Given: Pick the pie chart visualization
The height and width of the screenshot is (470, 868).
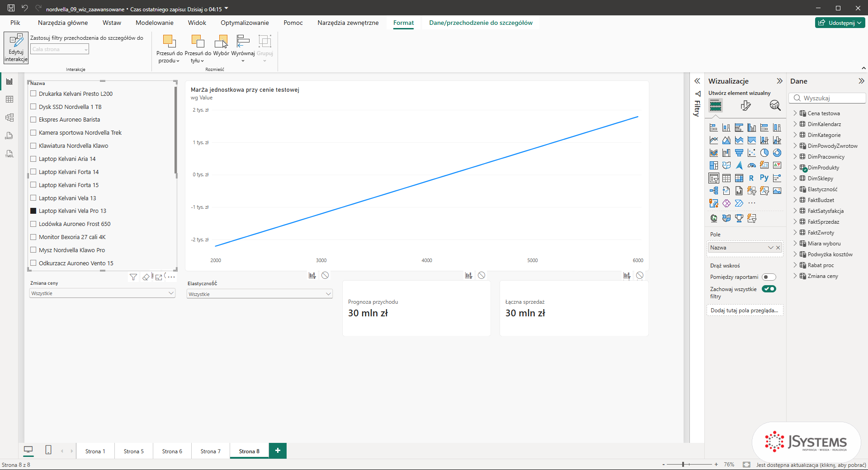Looking at the screenshot, I should [x=764, y=153].
